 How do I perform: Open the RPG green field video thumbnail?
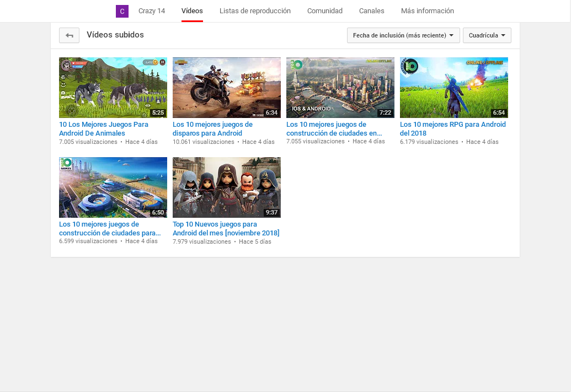453,87
